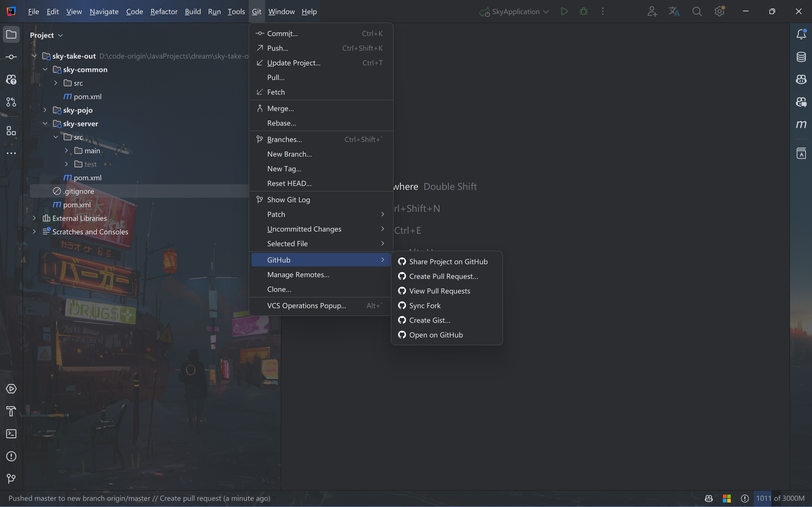Click Share Project on GitHub
This screenshot has height=507, width=812.
point(448,262)
